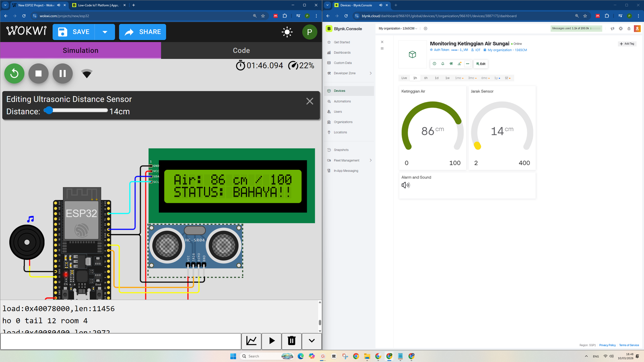Select the 1mo time range

click(459, 78)
